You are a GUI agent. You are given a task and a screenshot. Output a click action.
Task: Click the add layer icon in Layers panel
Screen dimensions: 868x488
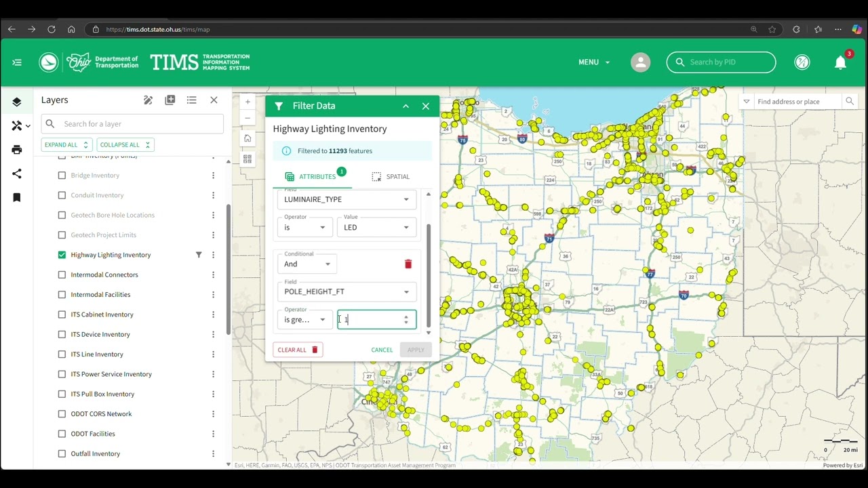(170, 100)
